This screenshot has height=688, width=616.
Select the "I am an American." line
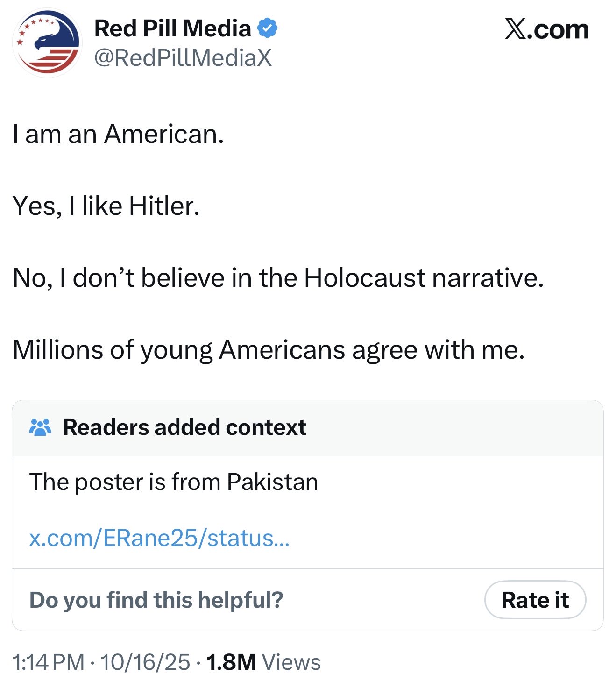[x=118, y=134]
